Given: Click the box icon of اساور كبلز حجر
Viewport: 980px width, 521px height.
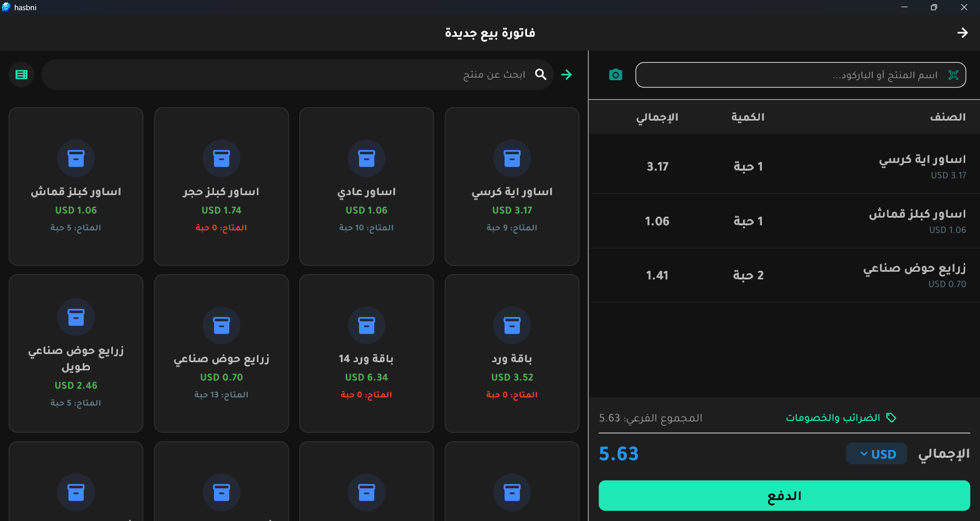Looking at the screenshot, I should 222,158.
